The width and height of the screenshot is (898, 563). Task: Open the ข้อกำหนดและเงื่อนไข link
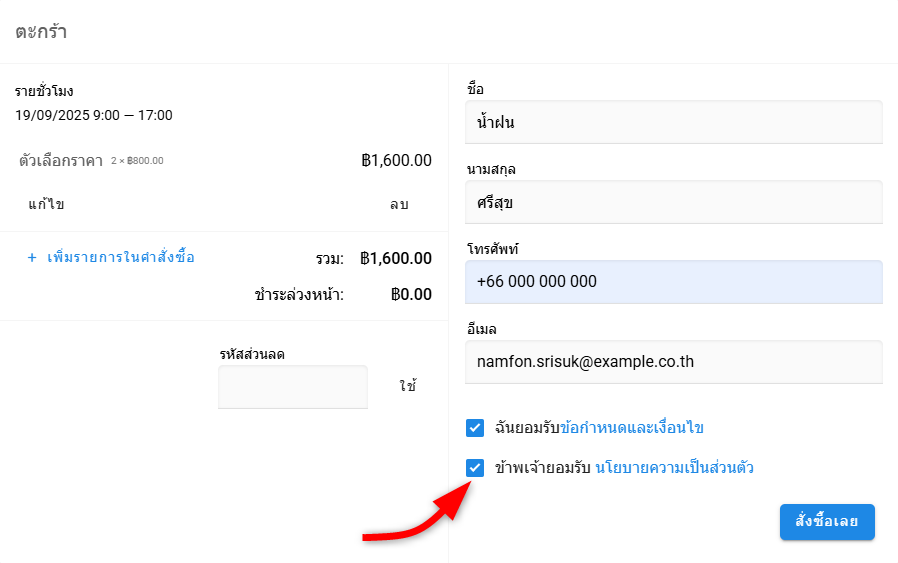(646, 428)
